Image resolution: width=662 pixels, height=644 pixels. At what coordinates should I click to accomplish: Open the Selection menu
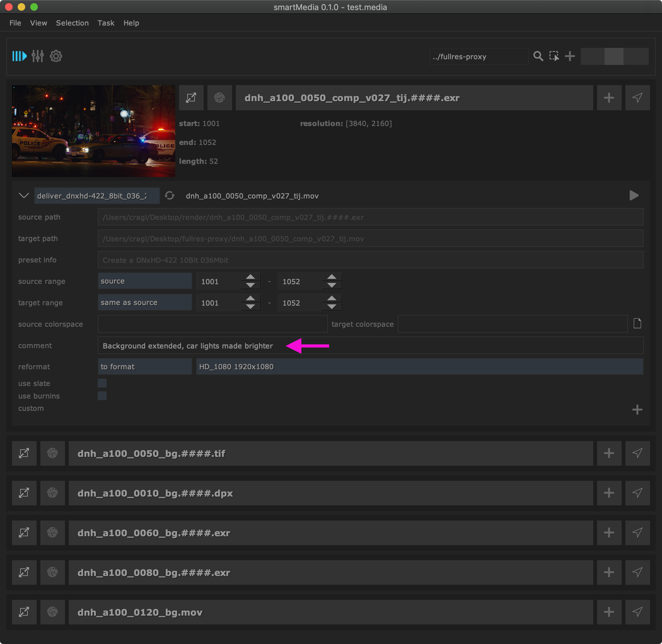[72, 23]
